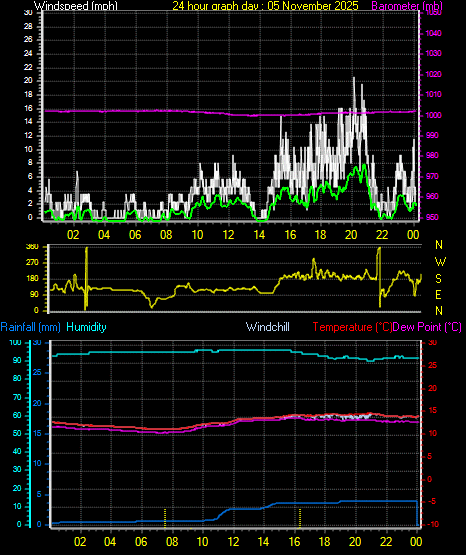The image size is (466, 555).
Task: Select the cyan 'Humidity' legend label
Action: pos(86,327)
